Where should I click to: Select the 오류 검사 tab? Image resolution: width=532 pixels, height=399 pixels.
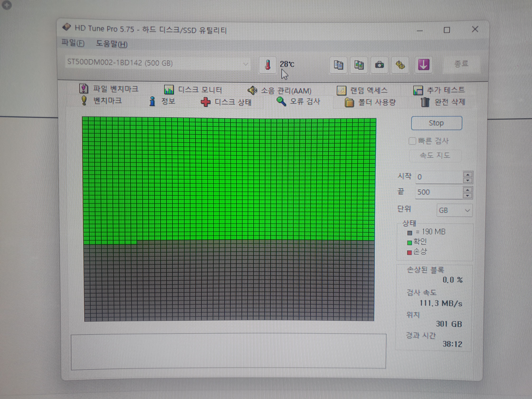pyautogui.click(x=298, y=101)
